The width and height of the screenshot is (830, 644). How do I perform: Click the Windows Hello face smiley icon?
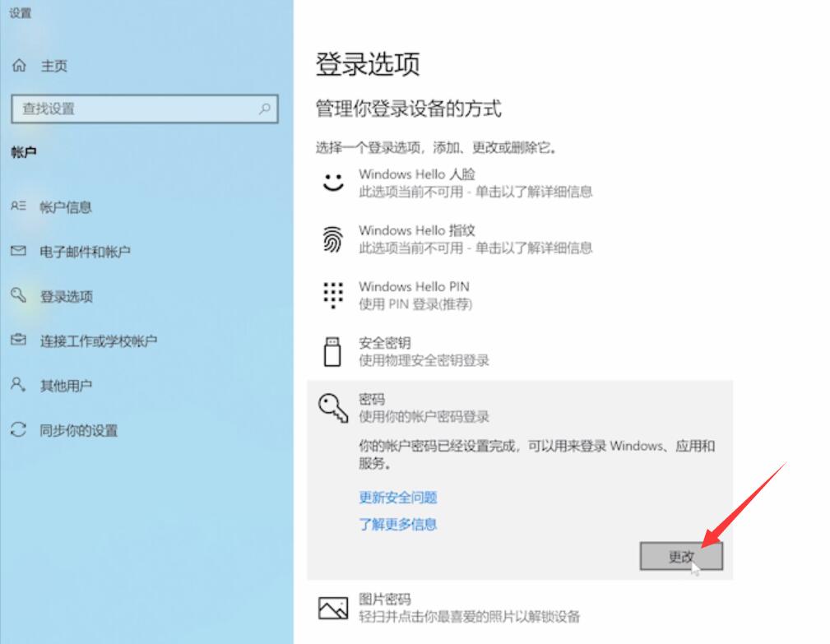333,183
